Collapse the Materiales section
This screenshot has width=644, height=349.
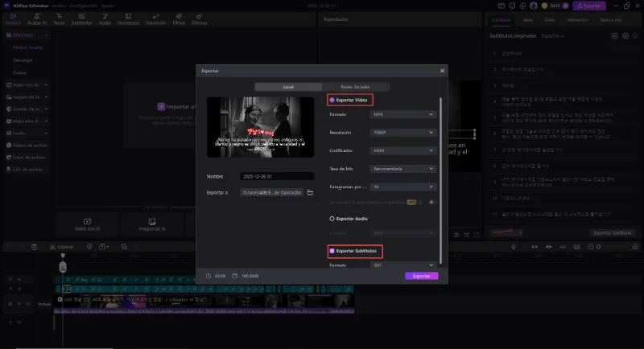click(x=46, y=35)
